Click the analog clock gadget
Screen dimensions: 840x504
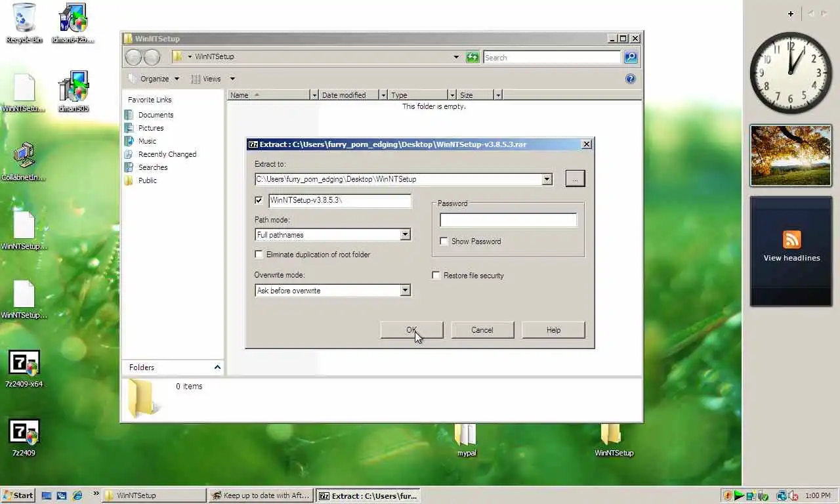791,72
